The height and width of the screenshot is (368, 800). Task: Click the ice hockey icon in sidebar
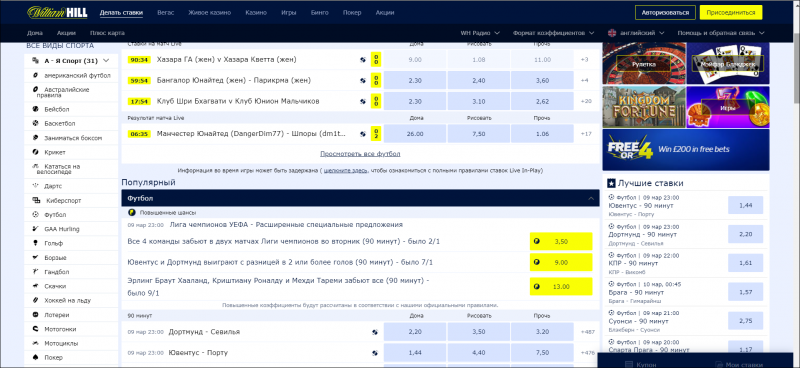coord(35,301)
